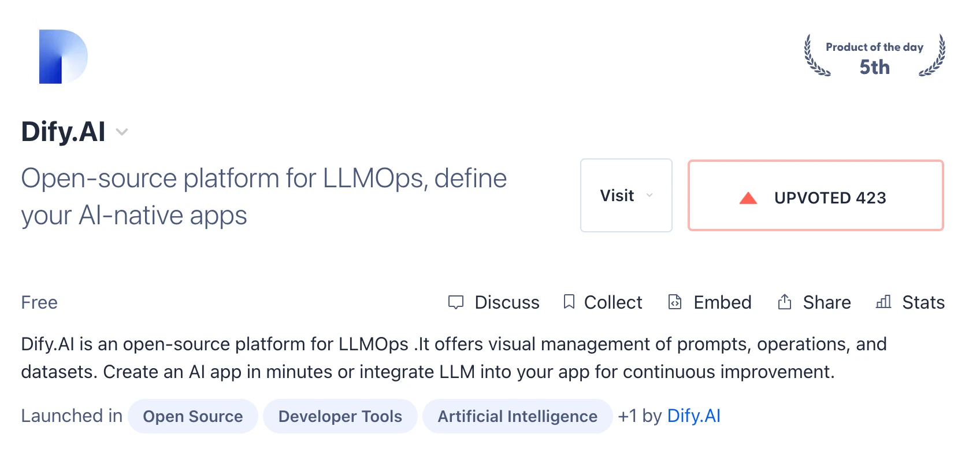Show the +1 more topics
Viewport: 980px width, 452px height.
coord(628,416)
